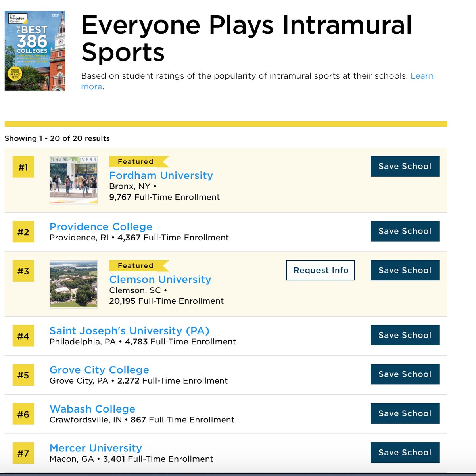476x476 pixels.
Task: Save Clemson University to your schools
Action: [405, 270]
